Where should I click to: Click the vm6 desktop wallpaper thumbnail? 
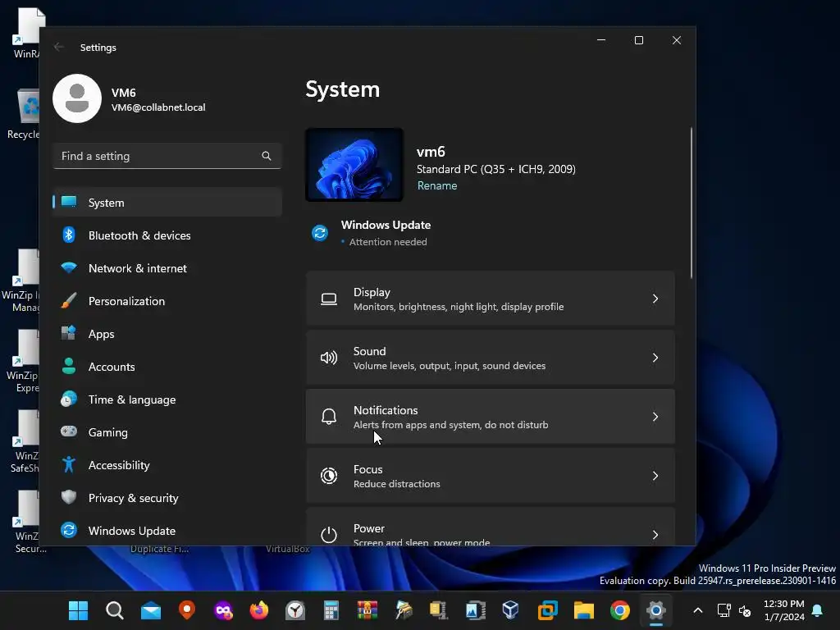(354, 164)
